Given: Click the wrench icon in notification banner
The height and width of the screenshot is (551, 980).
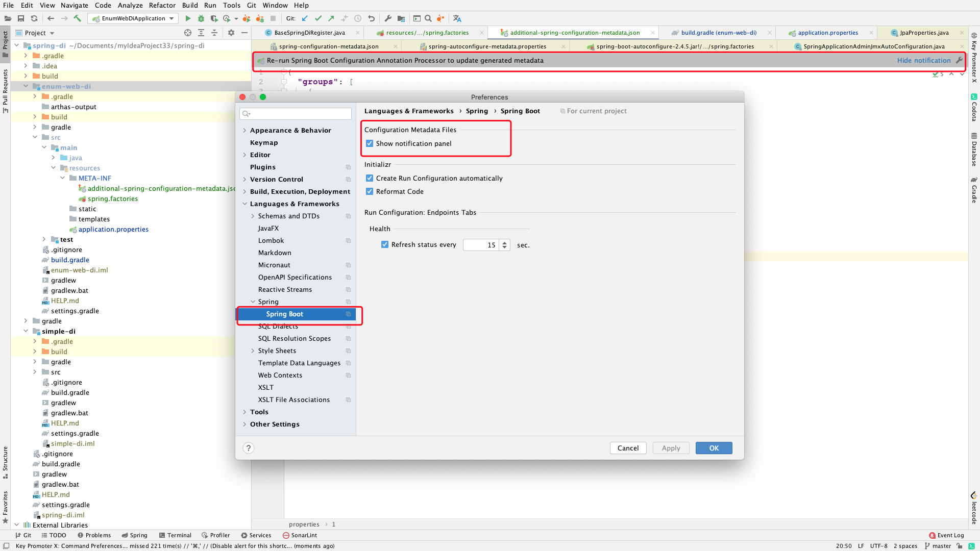Looking at the screenshot, I should point(959,60).
